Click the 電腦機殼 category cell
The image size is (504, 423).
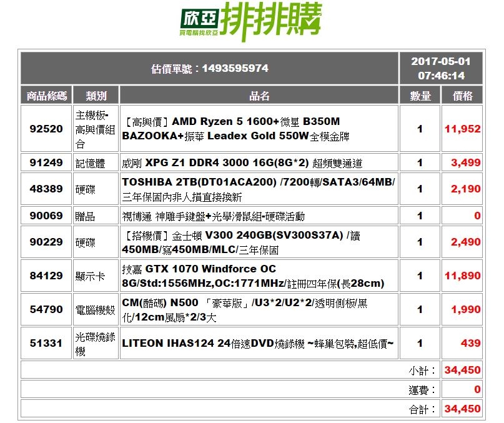coord(96,310)
